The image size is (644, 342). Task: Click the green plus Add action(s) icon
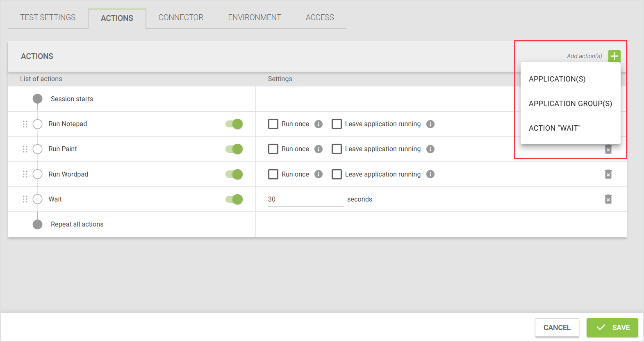pos(614,56)
